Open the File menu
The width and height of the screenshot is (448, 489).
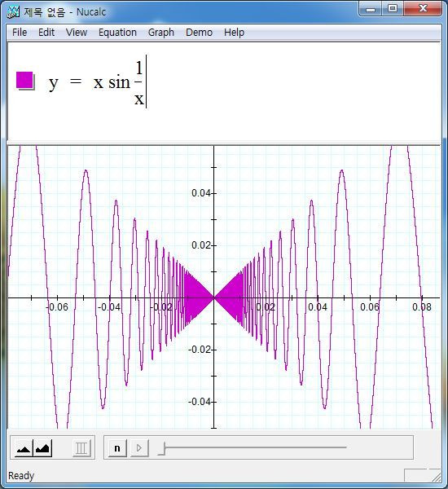pyautogui.click(x=20, y=32)
